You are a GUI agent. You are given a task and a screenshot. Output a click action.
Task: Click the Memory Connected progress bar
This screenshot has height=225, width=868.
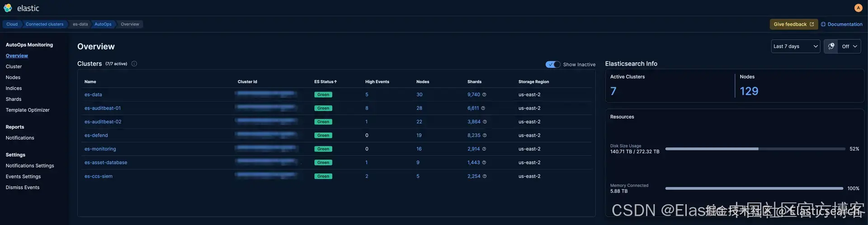[x=754, y=188]
